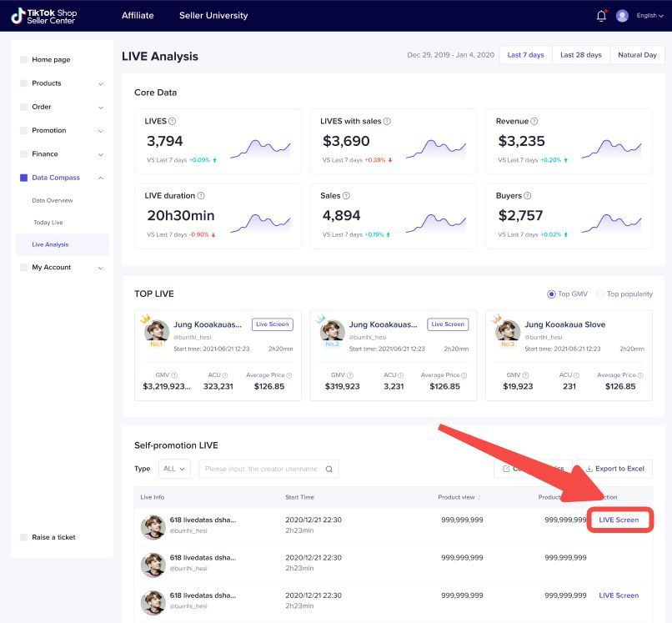This screenshot has width=672, height=623.
Task: Open the English language dropdown
Action: pos(649,16)
